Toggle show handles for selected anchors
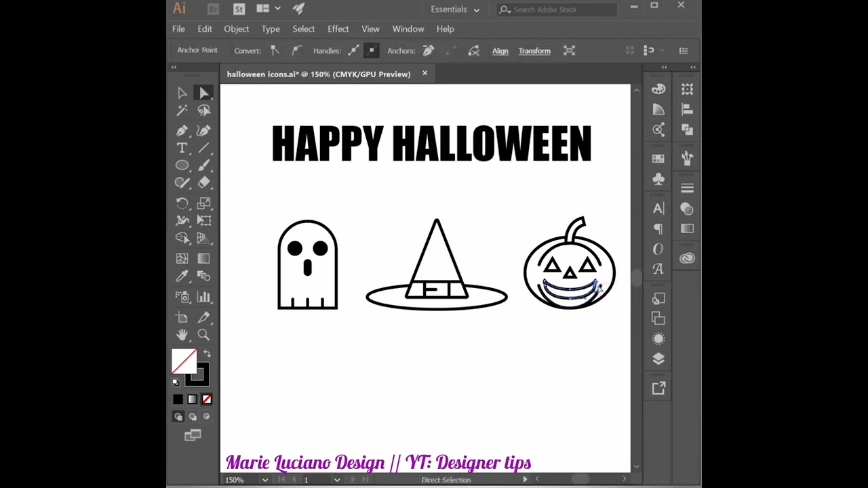Image resolution: width=868 pixels, height=488 pixels. point(353,51)
